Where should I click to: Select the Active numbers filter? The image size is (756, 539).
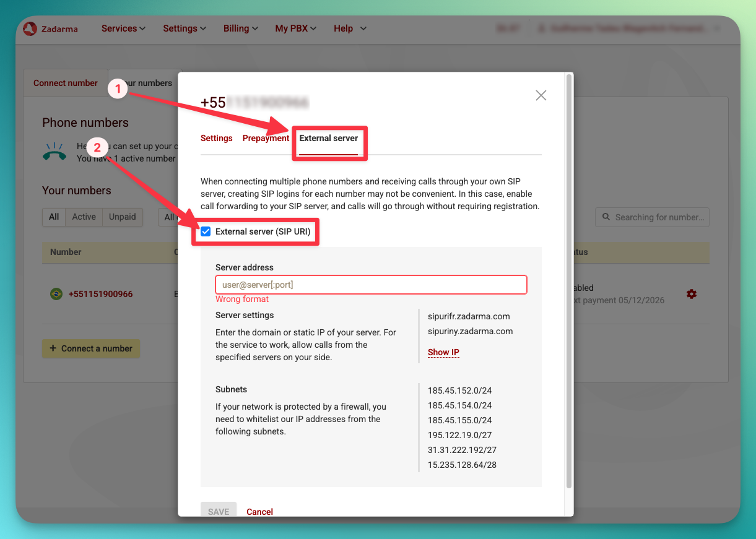(84, 217)
